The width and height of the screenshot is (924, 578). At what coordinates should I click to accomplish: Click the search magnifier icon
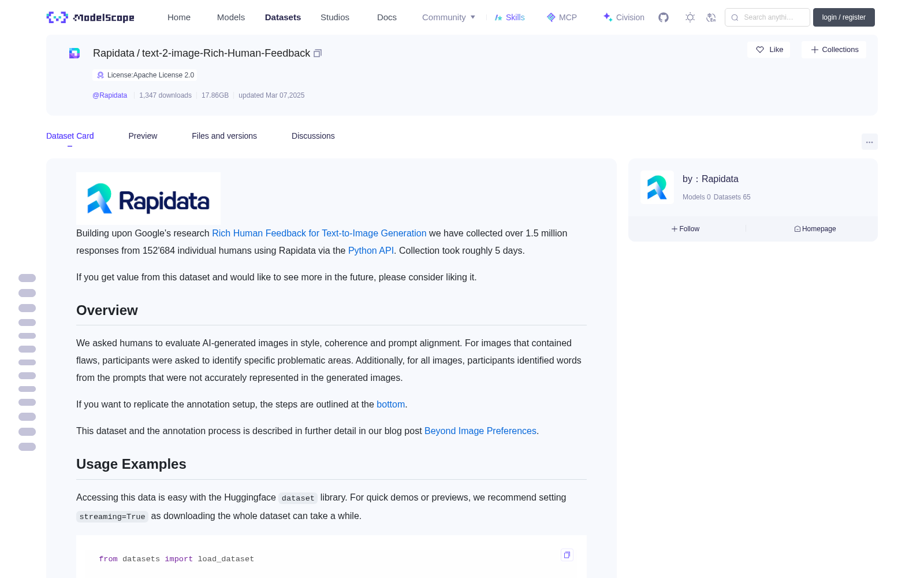tap(735, 17)
